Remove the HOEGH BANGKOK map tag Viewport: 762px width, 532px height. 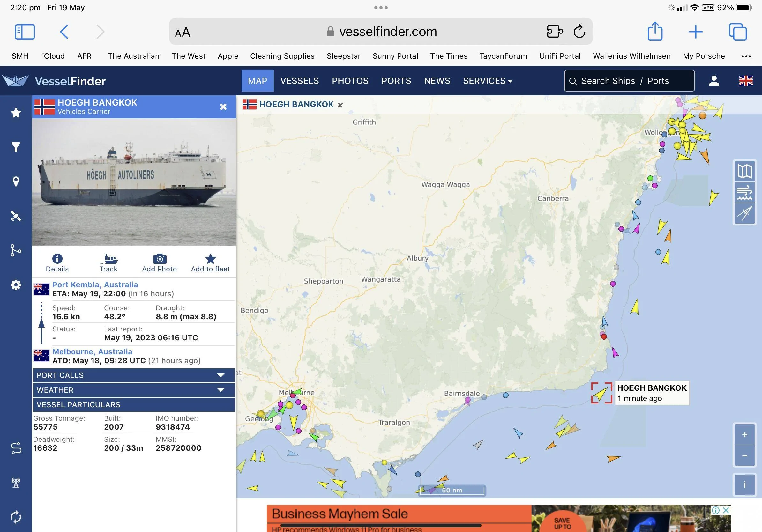point(340,105)
